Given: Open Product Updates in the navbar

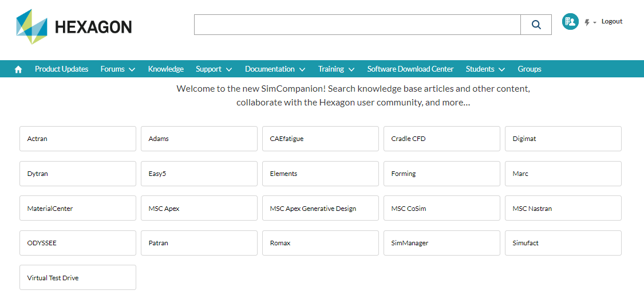Looking at the screenshot, I should (x=62, y=69).
